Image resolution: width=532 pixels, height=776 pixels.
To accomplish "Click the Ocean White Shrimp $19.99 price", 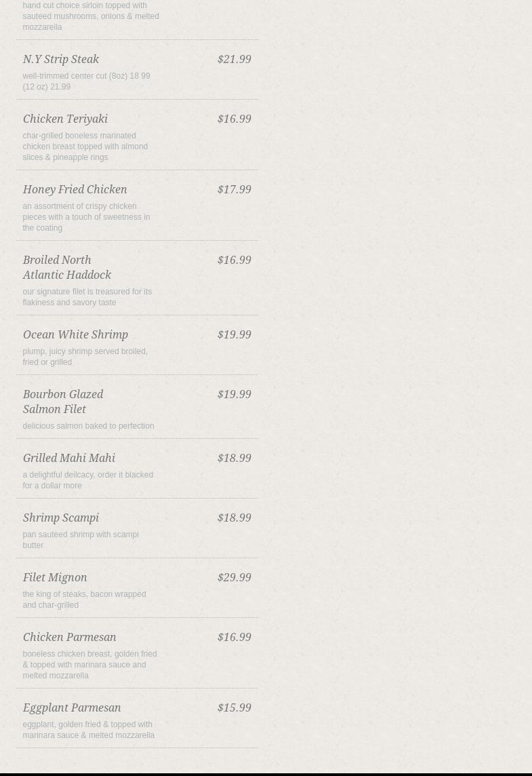I will click(x=234, y=335).
